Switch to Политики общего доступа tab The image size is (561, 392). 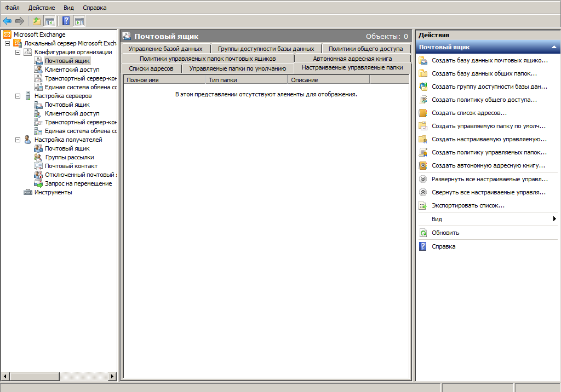(365, 49)
